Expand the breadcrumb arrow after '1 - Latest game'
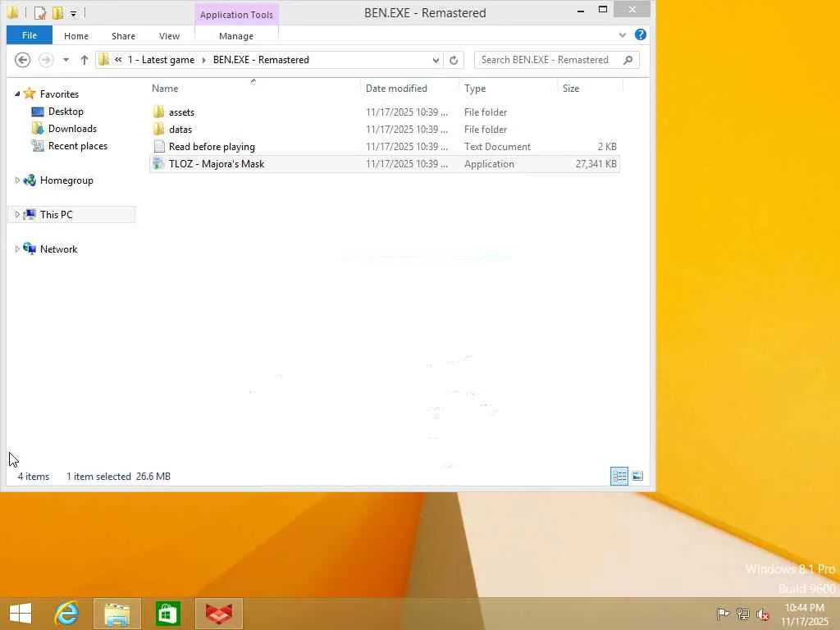 click(204, 60)
